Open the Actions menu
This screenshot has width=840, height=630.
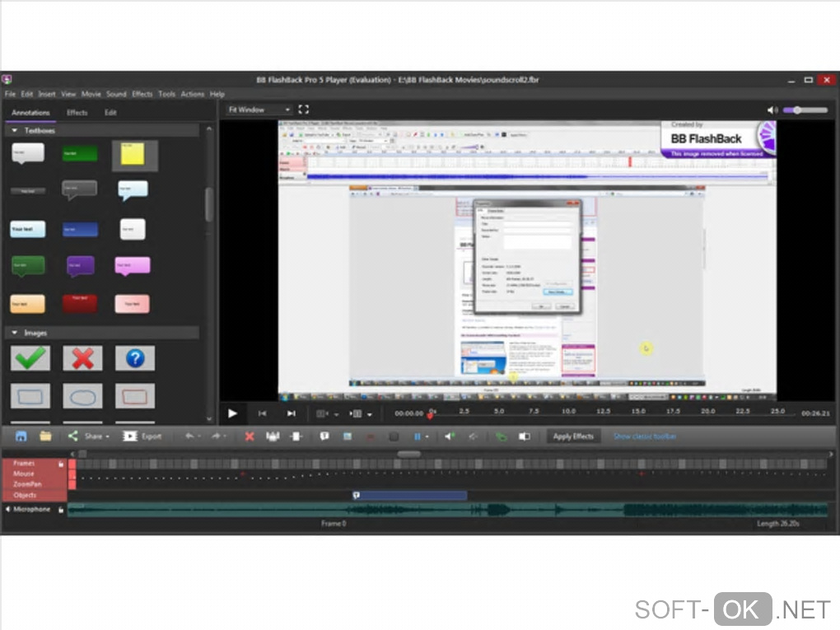193,94
